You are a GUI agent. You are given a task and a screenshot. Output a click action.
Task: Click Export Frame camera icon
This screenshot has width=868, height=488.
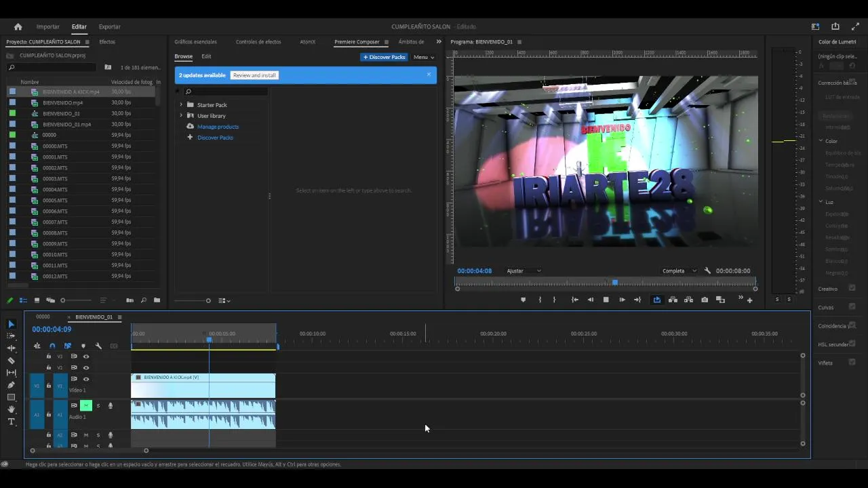pos(705,300)
